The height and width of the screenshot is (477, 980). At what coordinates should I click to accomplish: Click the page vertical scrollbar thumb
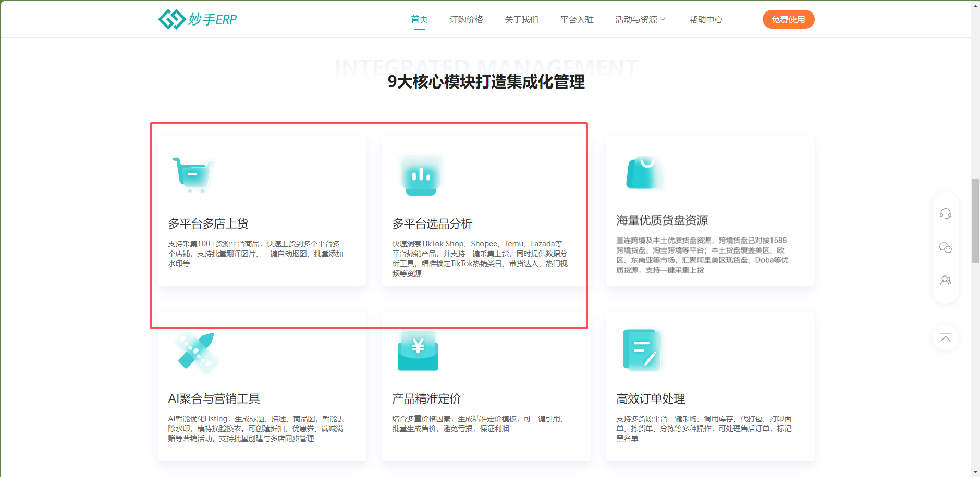click(975, 221)
